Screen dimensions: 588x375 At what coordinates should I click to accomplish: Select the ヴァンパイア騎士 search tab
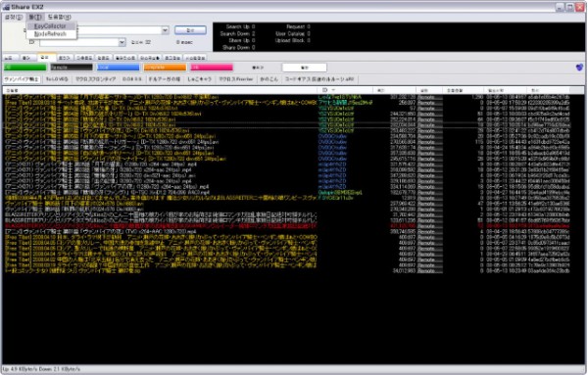[22, 79]
